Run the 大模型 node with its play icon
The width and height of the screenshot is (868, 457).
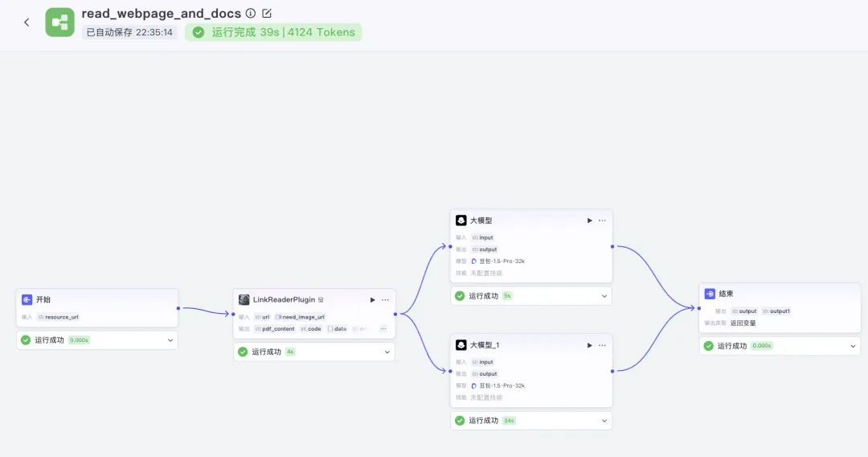point(590,220)
